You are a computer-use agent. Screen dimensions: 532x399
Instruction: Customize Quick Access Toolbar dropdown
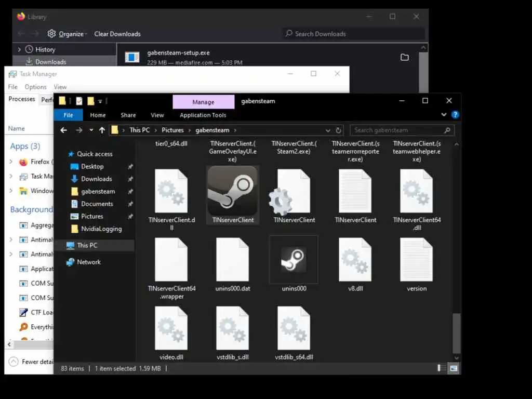[x=100, y=101]
